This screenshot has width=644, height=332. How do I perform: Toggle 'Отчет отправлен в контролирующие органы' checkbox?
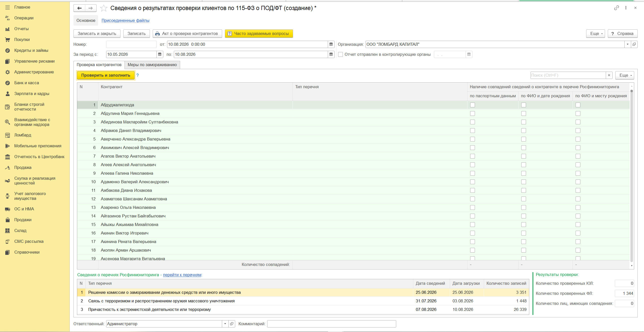pyautogui.click(x=341, y=55)
